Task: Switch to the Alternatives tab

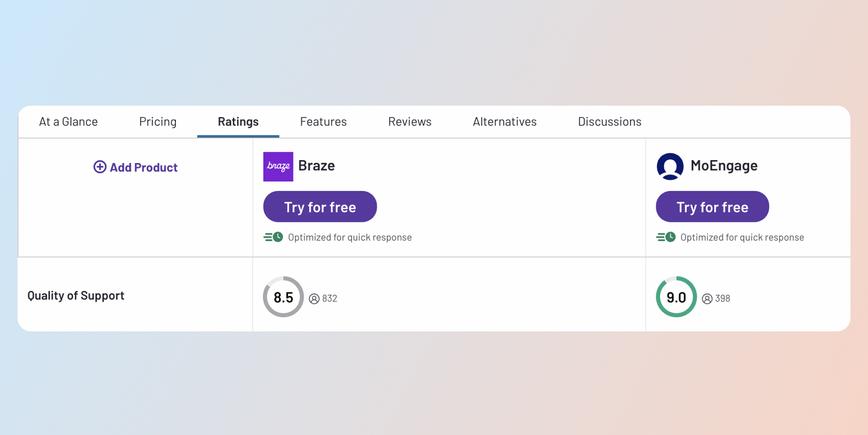Action: (x=504, y=122)
